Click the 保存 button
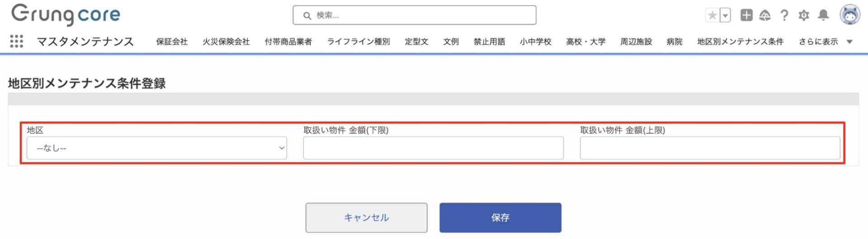The width and height of the screenshot is (868, 239). point(500,218)
